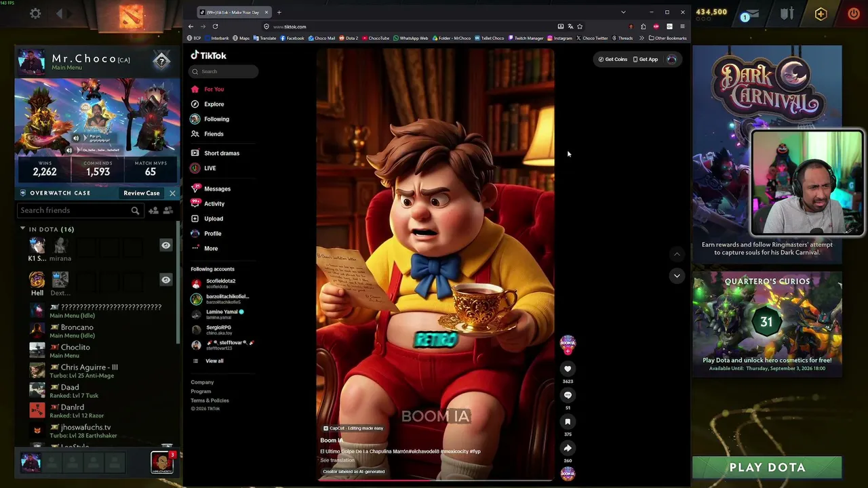Open Short dramas section
This screenshot has width=868, height=488.
pos(215,153)
